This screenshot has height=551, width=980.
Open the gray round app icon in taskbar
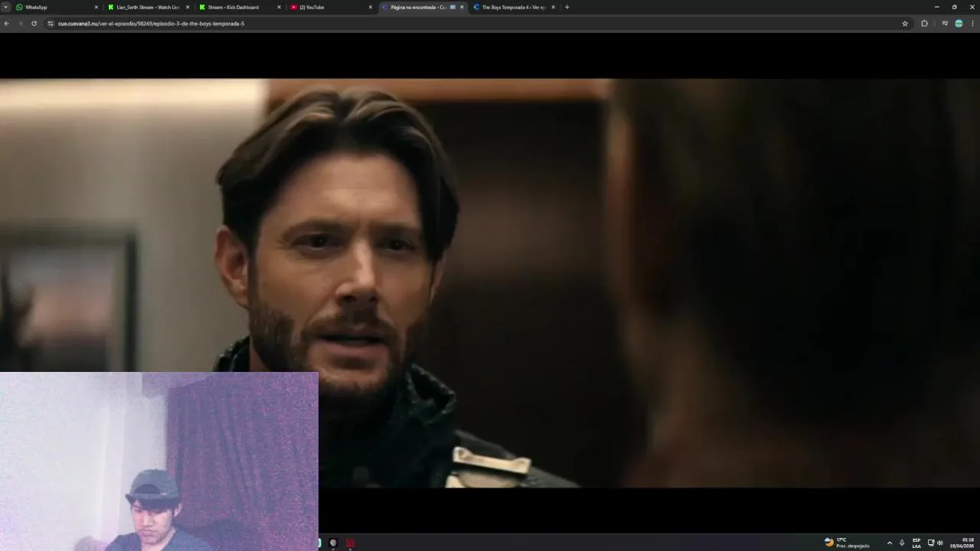(333, 543)
